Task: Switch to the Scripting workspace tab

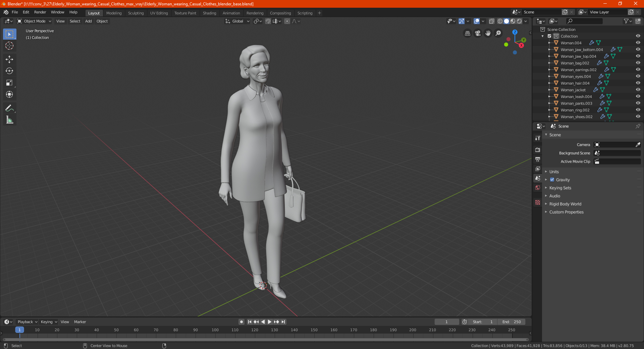Action: pyautogui.click(x=305, y=13)
